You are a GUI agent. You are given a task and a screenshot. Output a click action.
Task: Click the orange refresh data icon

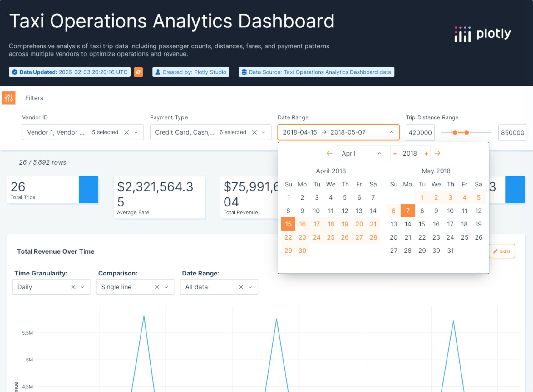138,72
